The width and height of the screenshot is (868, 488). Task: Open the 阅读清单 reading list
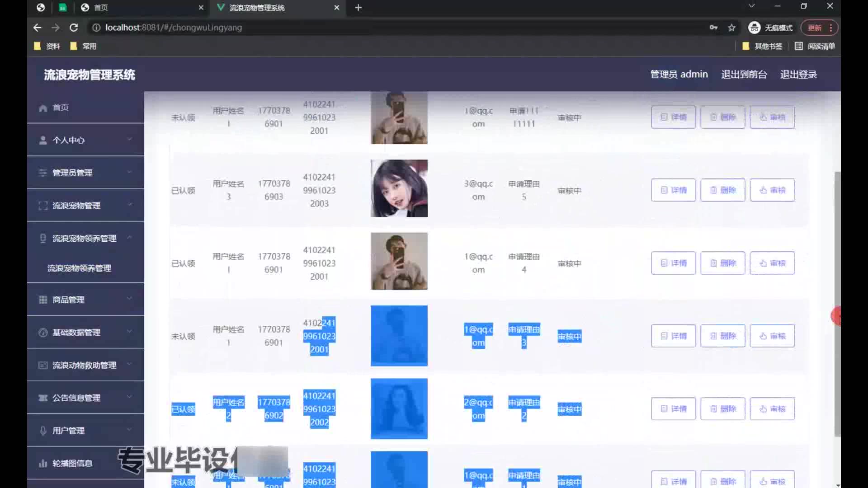click(815, 46)
